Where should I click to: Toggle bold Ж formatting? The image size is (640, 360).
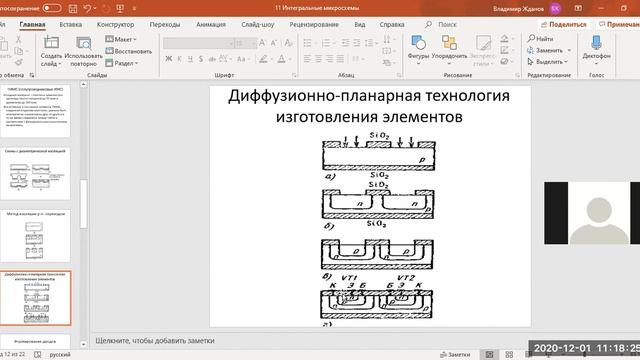pos(169,59)
